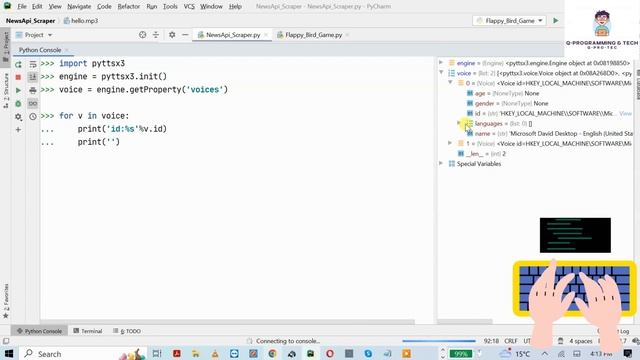Click hello.mp3 breadcrumb
This screenshot has height=360, width=640.
(x=81, y=21)
